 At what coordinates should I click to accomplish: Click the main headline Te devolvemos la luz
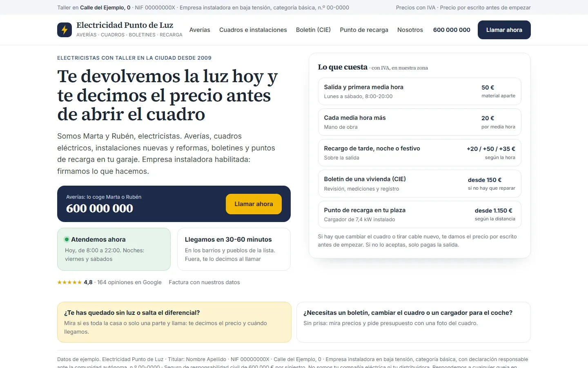click(x=167, y=95)
